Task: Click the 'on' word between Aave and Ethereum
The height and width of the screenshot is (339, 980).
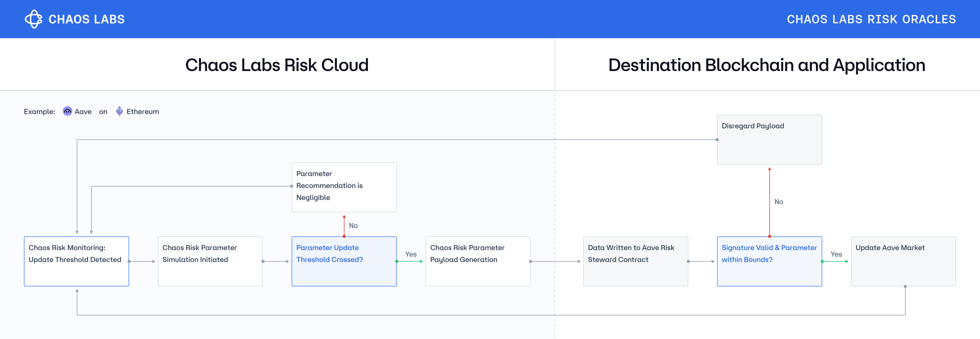Action: [103, 112]
